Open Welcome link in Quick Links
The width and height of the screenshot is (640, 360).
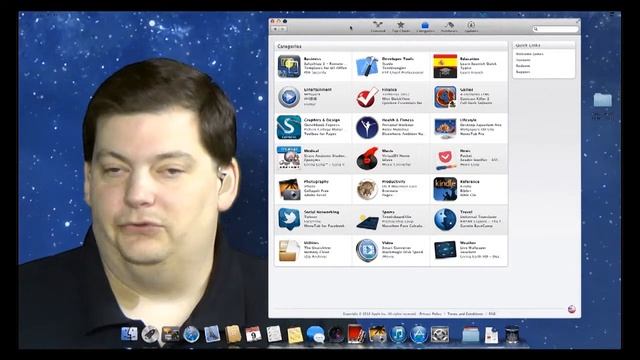point(529,54)
